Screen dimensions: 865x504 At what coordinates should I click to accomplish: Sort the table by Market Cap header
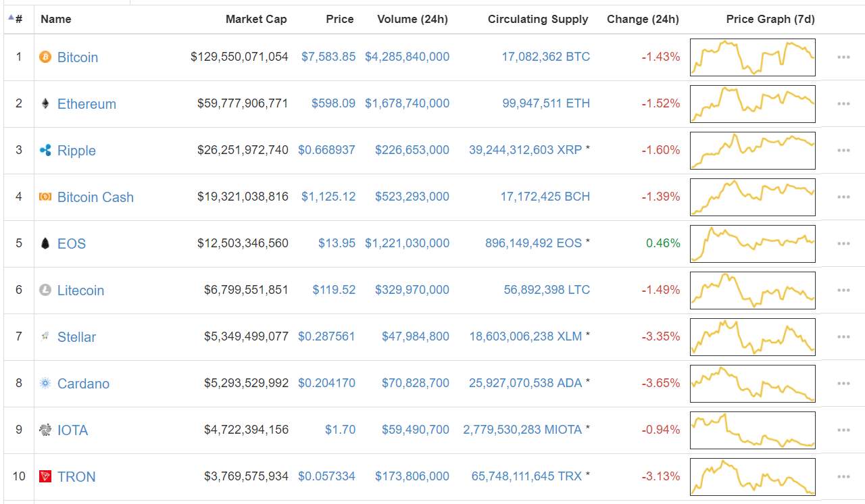(x=256, y=19)
